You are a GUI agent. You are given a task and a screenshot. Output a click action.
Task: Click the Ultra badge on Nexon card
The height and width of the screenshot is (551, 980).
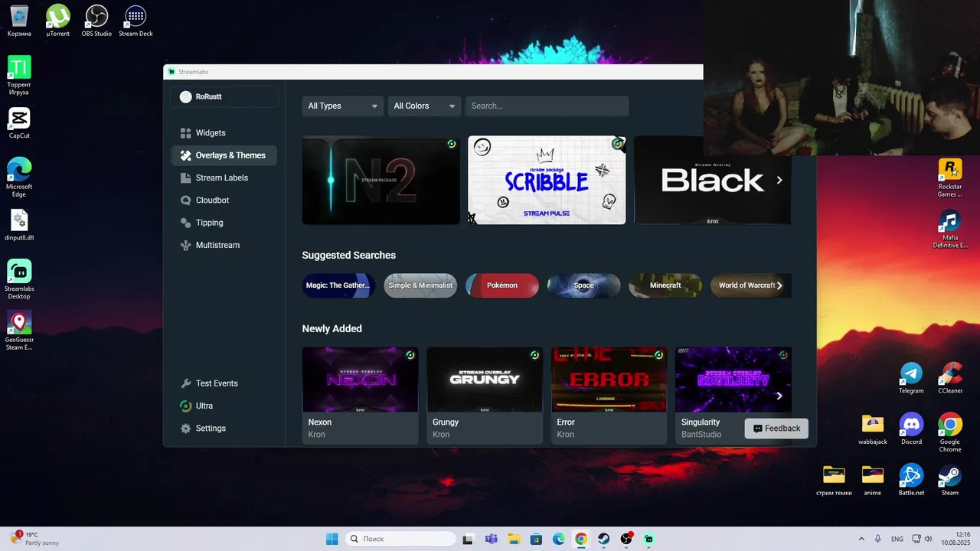coord(410,355)
